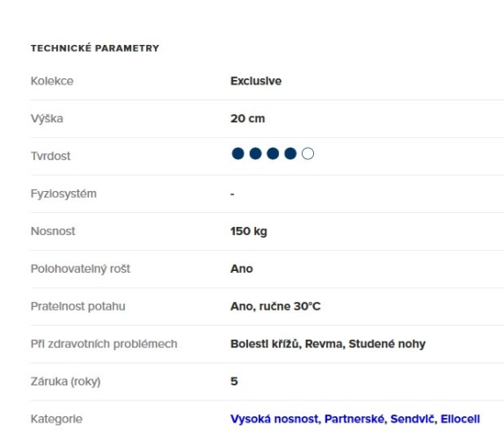The width and height of the screenshot is (504, 440).
Task: Click the empty fifth firmness dot
Action: coord(308,153)
